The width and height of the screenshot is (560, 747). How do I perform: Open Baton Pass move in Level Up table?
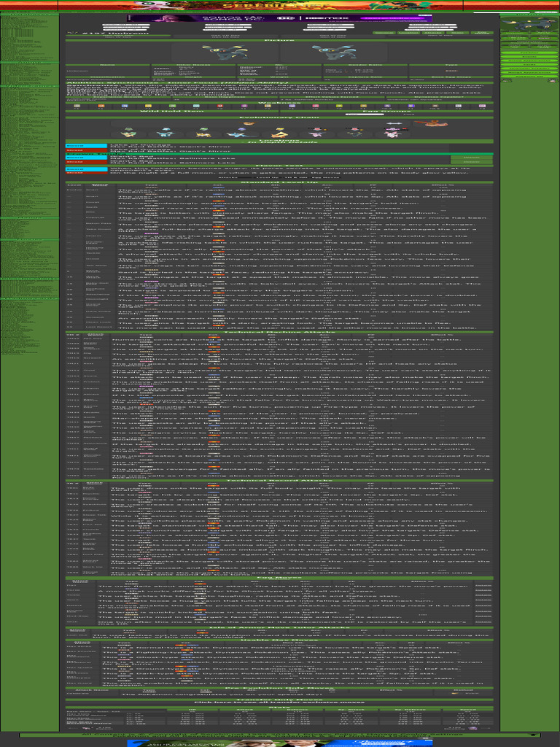coord(98,223)
